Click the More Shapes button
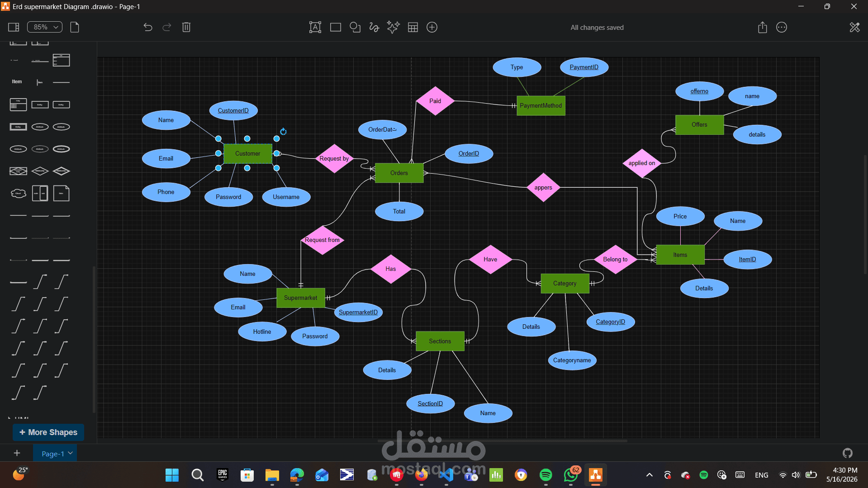This screenshot has height=488, width=868. click(x=48, y=432)
